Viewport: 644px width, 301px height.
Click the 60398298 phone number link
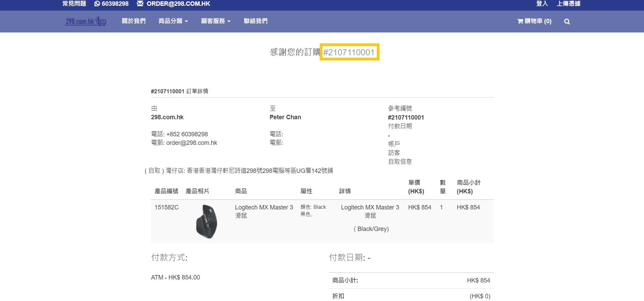point(115,3)
